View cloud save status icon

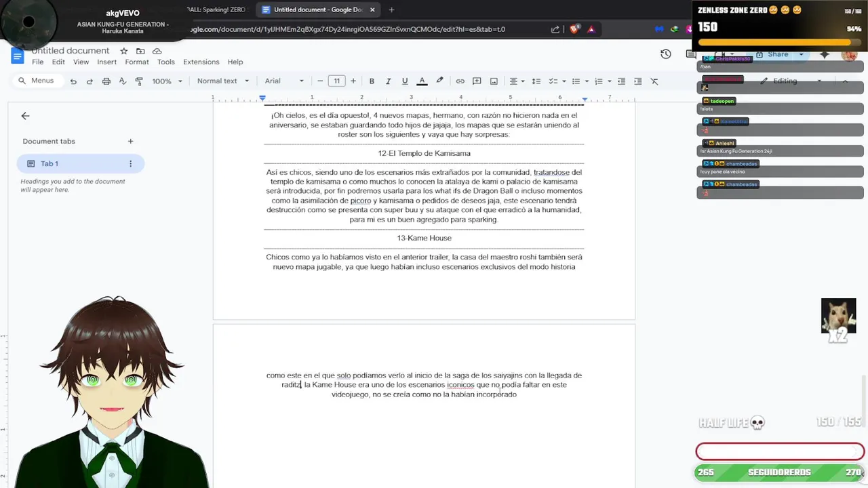[157, 51]
